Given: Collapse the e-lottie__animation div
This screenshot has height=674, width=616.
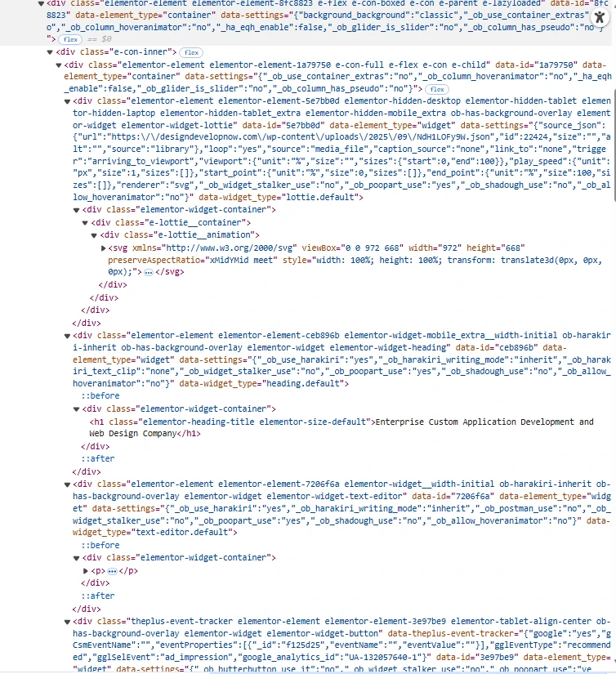Looking at the screenshot, I should (x=95, y=234).
